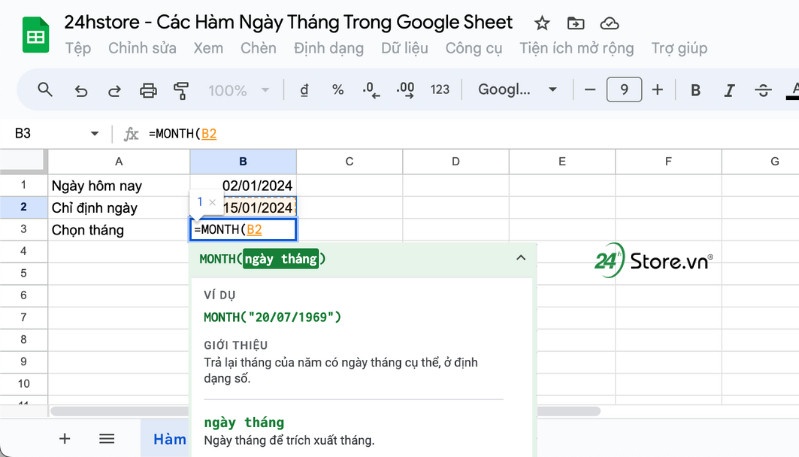Toggle strikethrough formatting
The width and height of the screenshot is (799, 457).
point(763,91)
